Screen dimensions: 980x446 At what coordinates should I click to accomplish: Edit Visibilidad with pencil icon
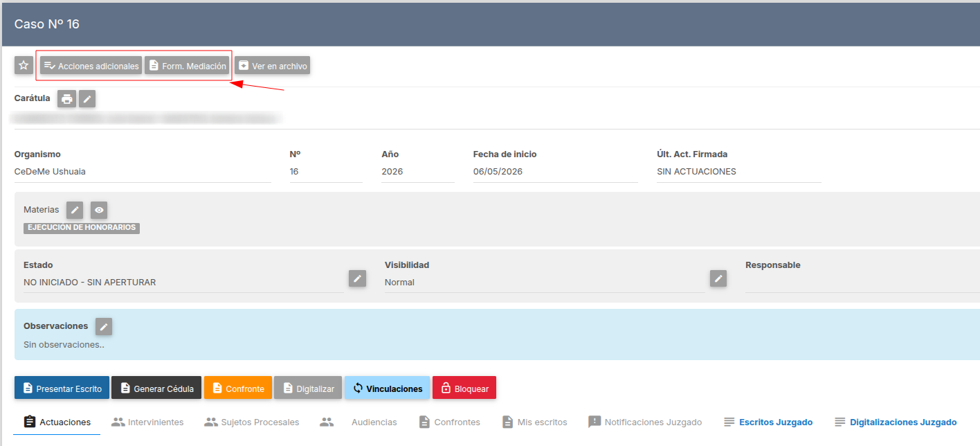coord(718,278)
